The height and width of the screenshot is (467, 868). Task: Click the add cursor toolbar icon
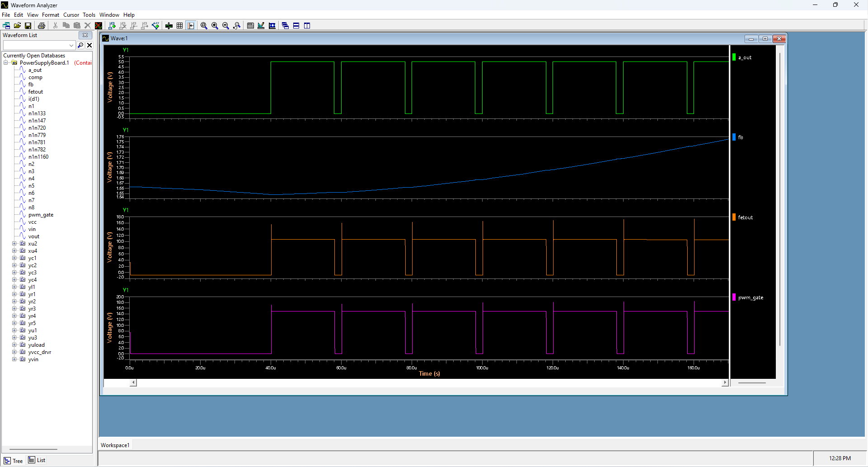click(x=112, y=26)
